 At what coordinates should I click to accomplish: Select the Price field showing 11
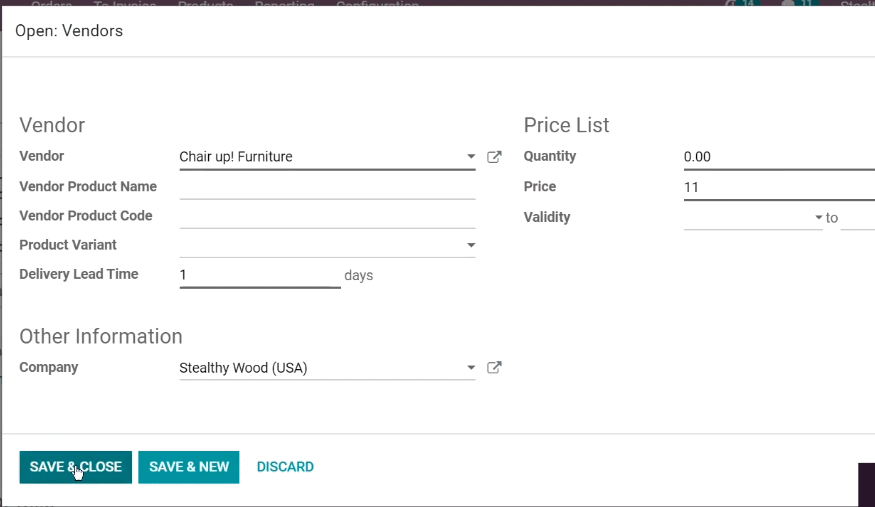click(779, 187)
